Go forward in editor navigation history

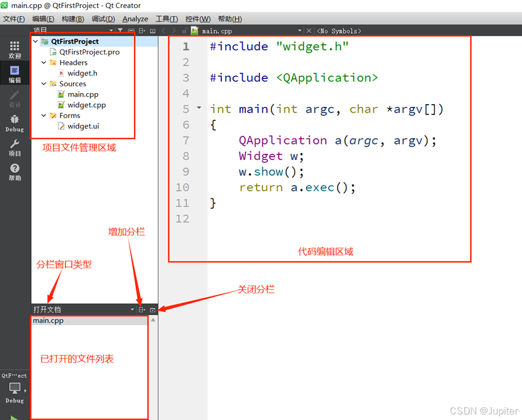click(x=173, y=31)
